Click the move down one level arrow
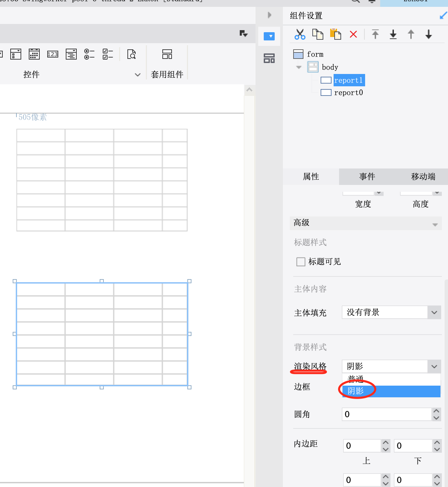 pyautogui.click(x=428, y=34)
